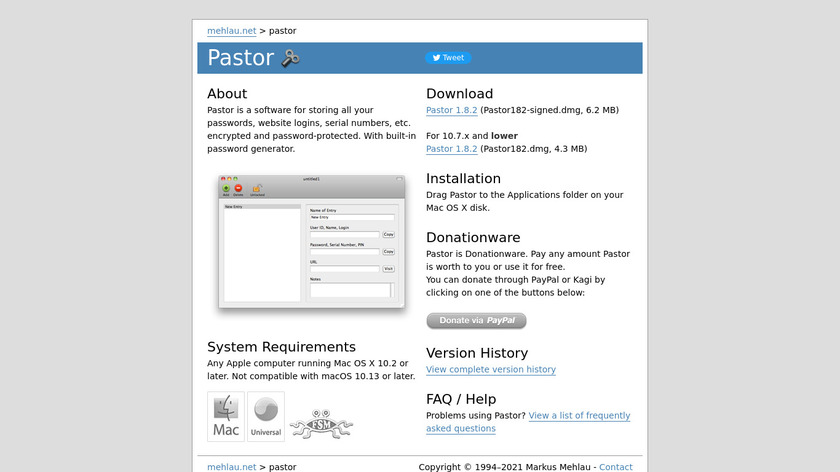Click the Copyright 1994-2021 Markus Mehlau text
This screenshot has height=472, width=840.
(x=504, y=467)
